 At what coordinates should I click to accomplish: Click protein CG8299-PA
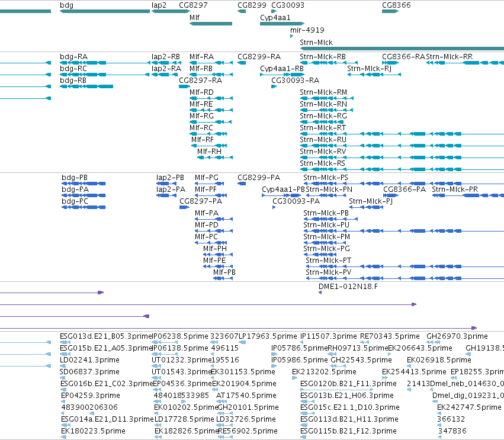(259, 178)
